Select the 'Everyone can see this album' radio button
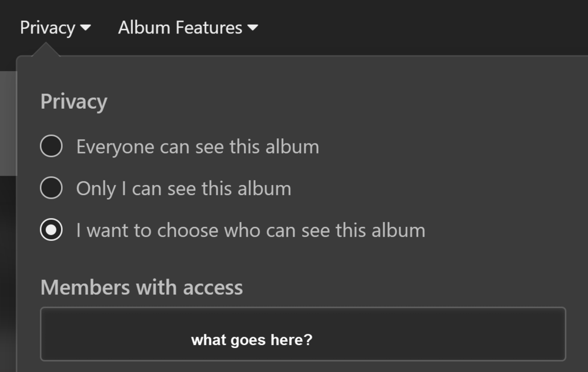Image resolution: width=588 pixels, height=372 pixels. tap(51, 146)
